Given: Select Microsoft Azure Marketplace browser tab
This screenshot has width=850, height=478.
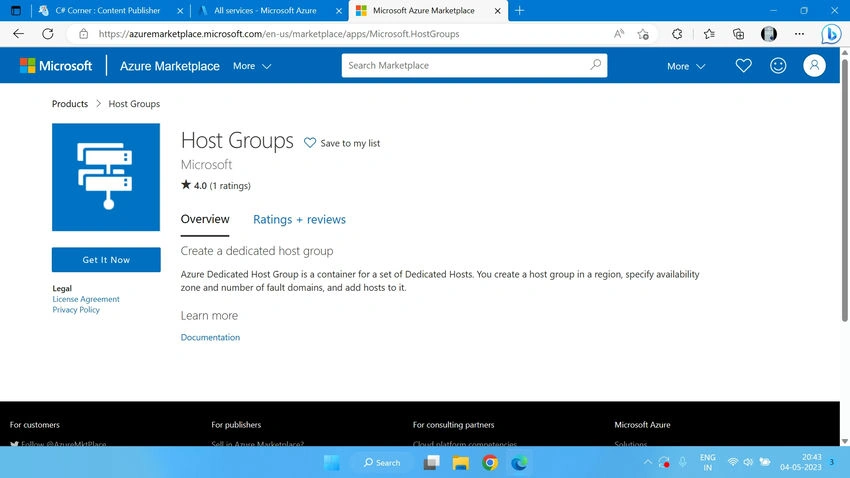Looking at the screenshot, I should click(423, 10).
